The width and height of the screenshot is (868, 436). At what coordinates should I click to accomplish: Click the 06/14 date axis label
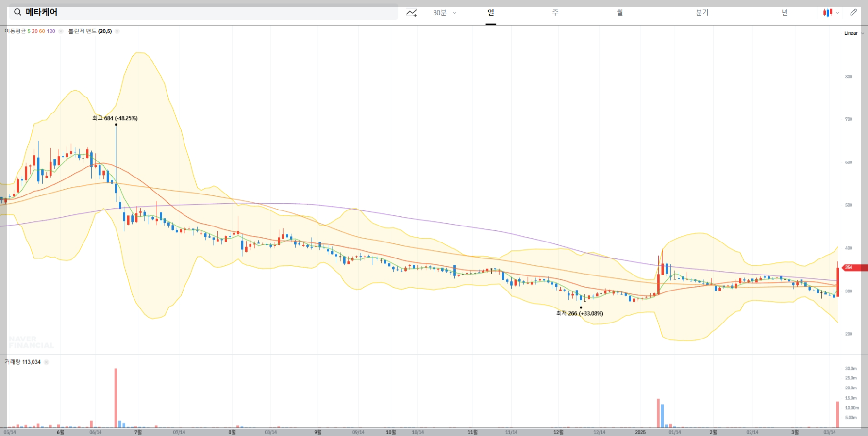tap(96, 432)
